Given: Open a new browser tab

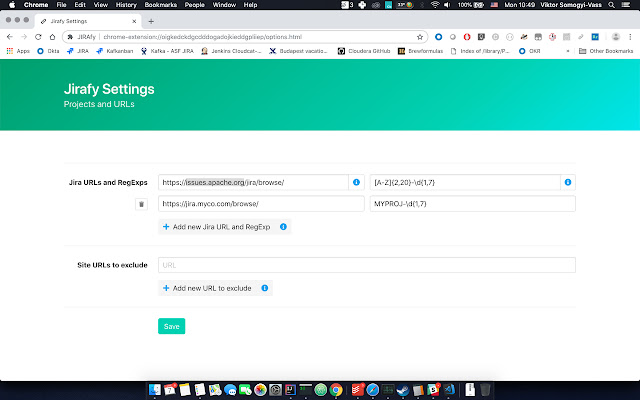Looking at the screenshot, I should [151, 21].
